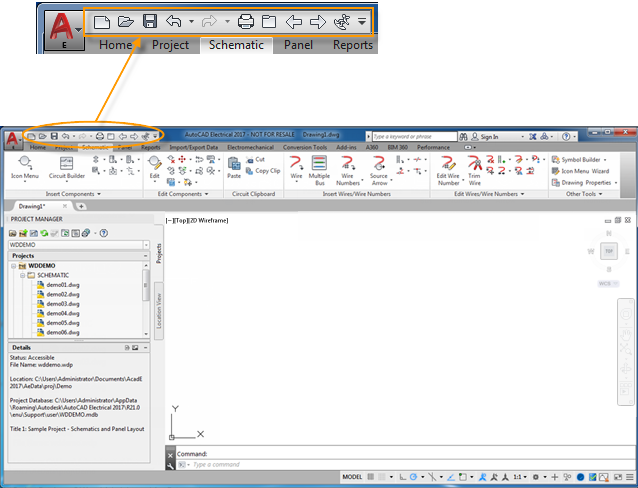Toggle hardware acceleration blue circle icon
The width and height of the screenshot is (638, 488).
pos(580,477)
